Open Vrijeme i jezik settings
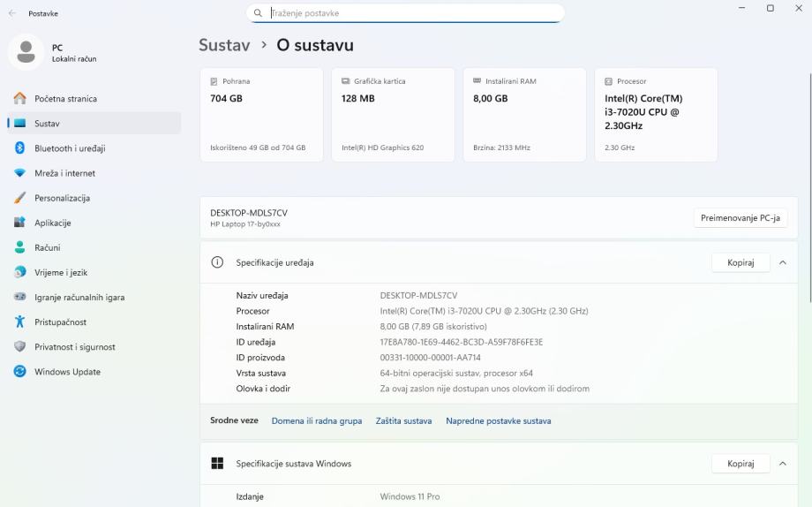The width and height of the screenshot is (812, 507). point(60,273)
